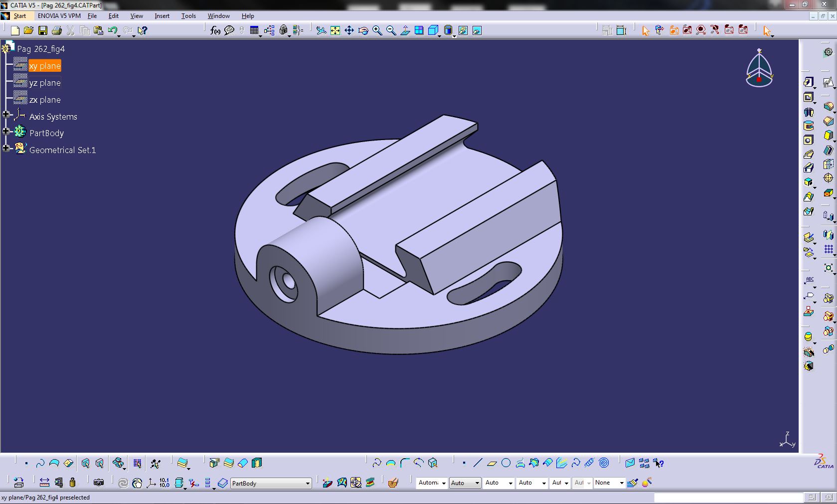Expand the Axis Systems tree node
The width and height of the screenshot is (837, 504).
click(6, 115)
